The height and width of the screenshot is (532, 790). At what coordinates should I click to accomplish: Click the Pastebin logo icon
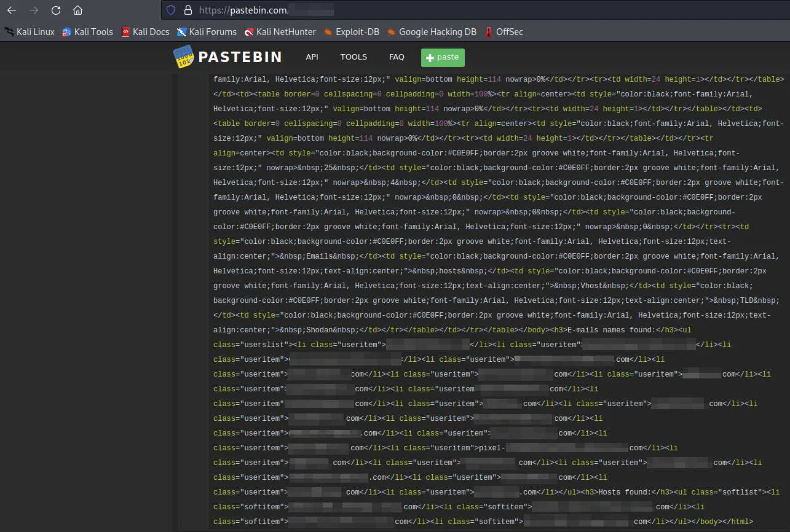tap(183, 57)
